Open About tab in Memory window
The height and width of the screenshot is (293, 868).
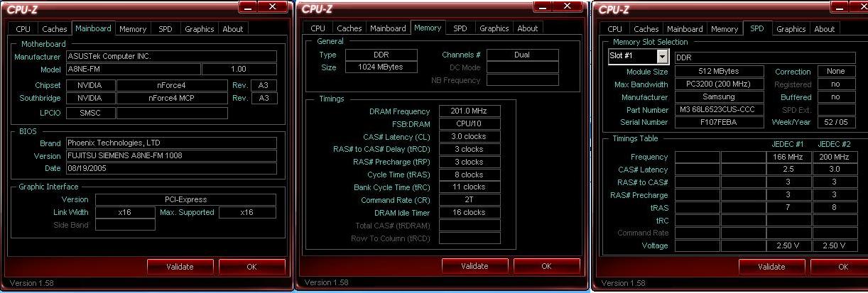[x=528, y=28]
